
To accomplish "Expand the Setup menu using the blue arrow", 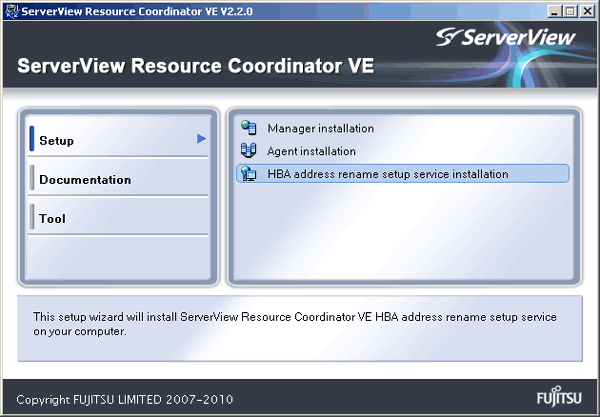I will pos(201,138).
